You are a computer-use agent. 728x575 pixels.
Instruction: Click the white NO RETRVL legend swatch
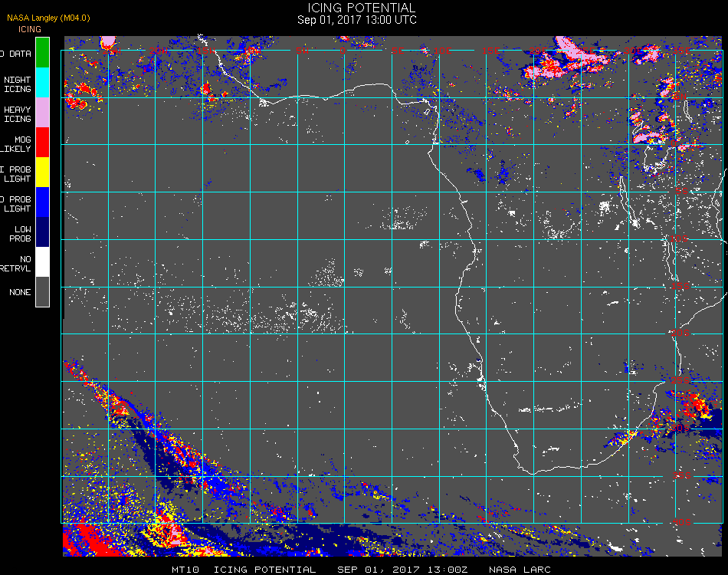(43, 262)
